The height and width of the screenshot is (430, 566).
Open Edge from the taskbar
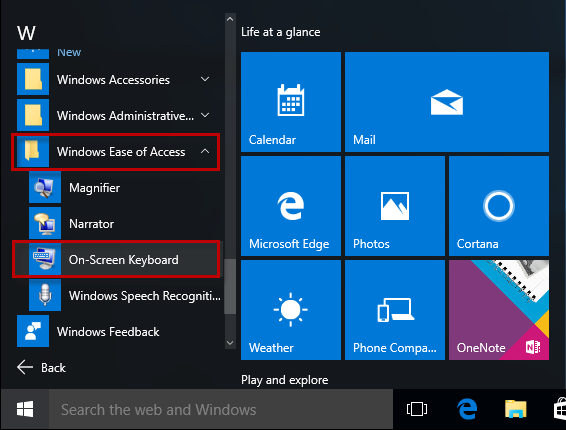pyautogui.click(x=467, y=409)
